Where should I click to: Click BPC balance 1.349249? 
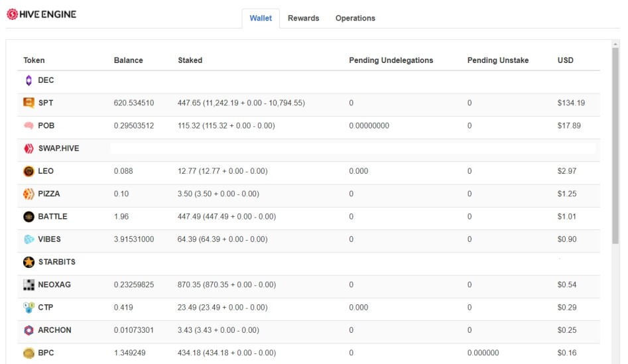(x=130, y=353)
